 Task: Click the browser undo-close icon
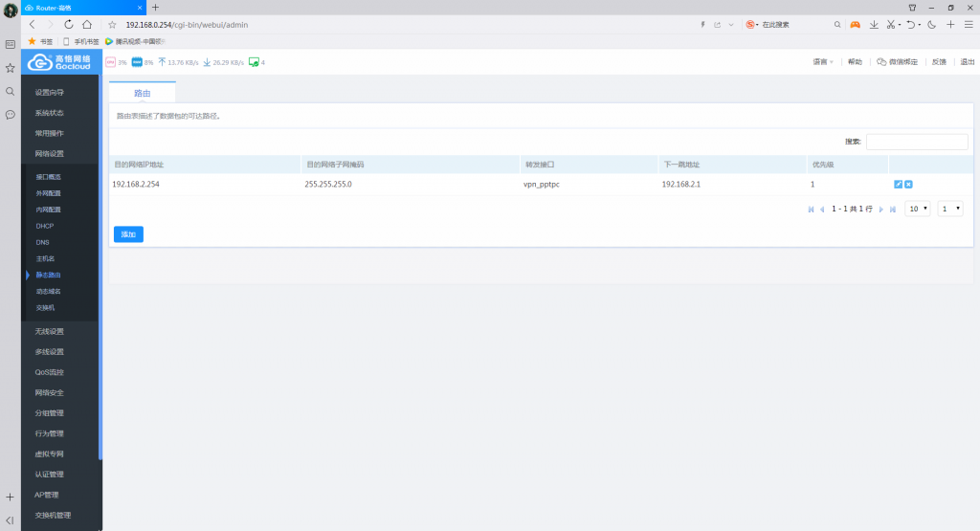911,24
